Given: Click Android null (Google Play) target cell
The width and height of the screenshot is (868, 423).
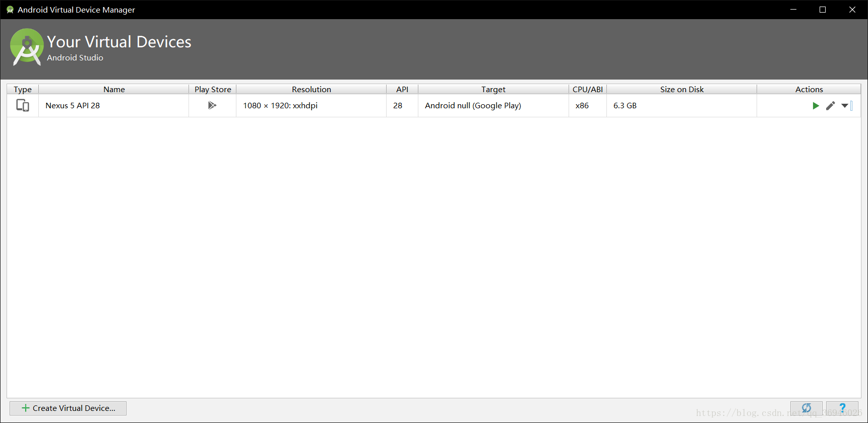Looking at the screenshot, I should [493, 106].
